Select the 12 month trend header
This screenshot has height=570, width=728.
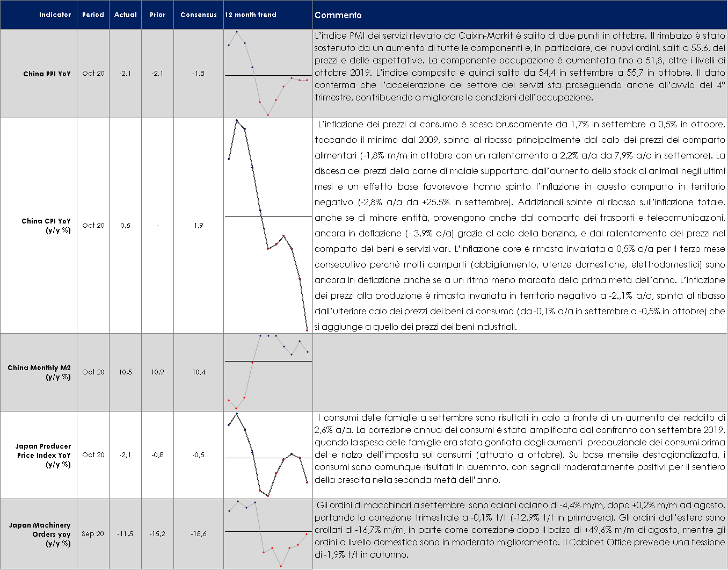click(251, 15)
